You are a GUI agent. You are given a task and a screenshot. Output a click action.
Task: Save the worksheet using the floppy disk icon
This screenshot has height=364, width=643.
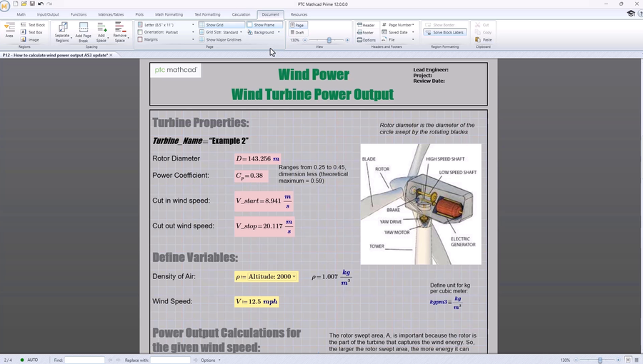pos(32,4)
